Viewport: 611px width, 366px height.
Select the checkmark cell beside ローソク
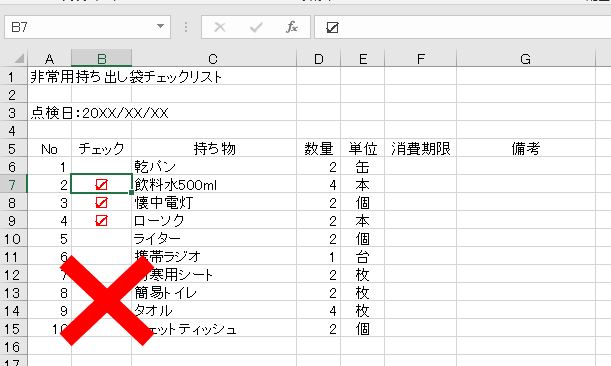(101, 221)
